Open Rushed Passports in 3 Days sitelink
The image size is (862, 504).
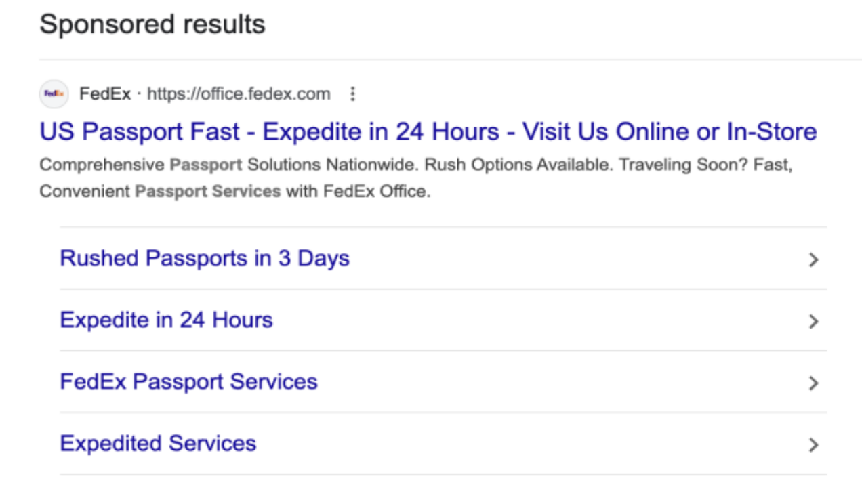[205, 258]
